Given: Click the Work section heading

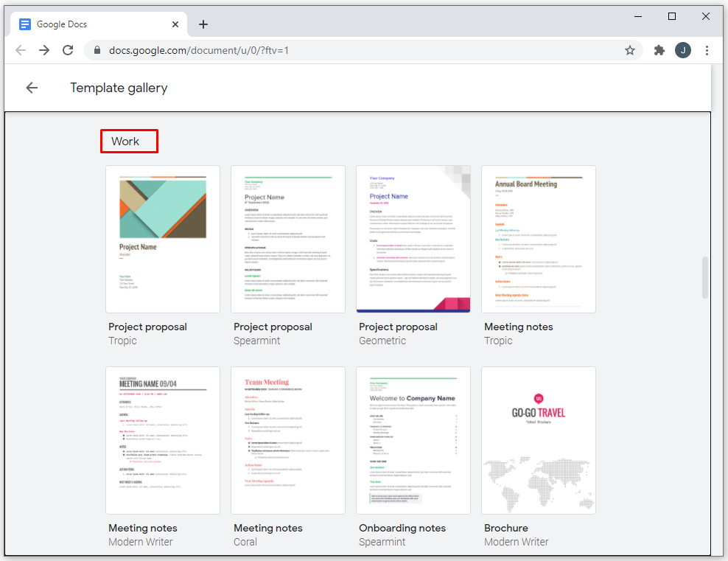Looking at the screenshot, I should coord(125,142).
